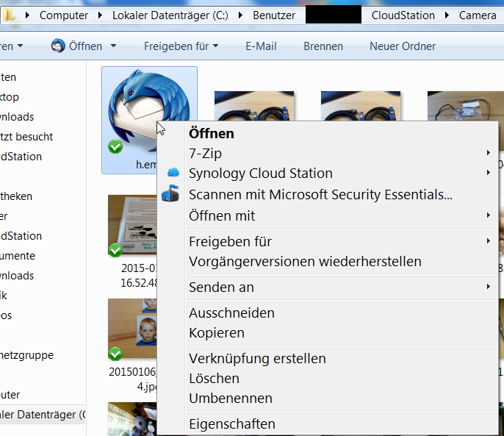Click the green sync checkmark on the 20150106 photo
The height and width of the screenshot is (436, 504).
coord(115,354)
